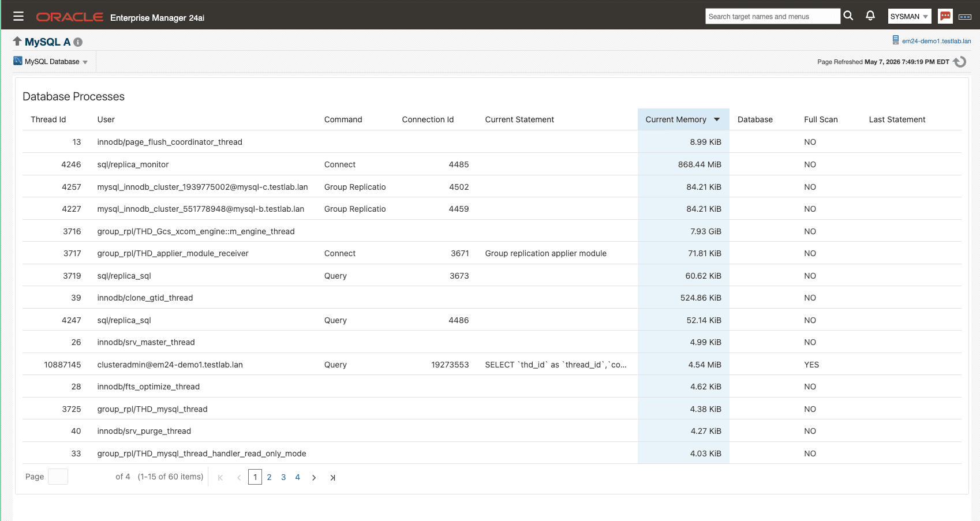980x521 pixels.
Task: Select the group_rpl/THD_Gcs_xcom_engine row
Action: tap(492, 231)
